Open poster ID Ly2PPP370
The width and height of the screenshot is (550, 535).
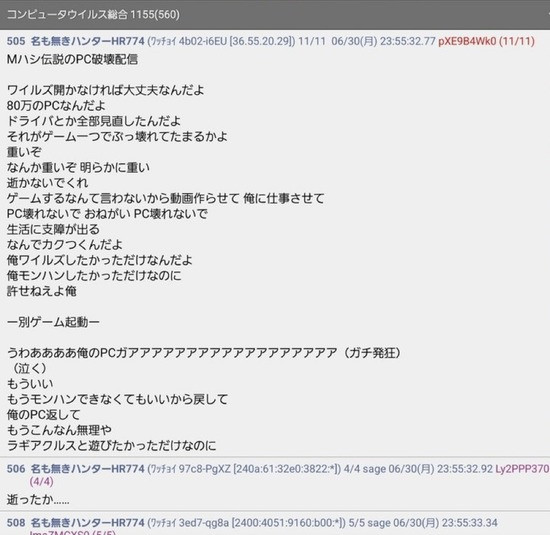point(522,469)
